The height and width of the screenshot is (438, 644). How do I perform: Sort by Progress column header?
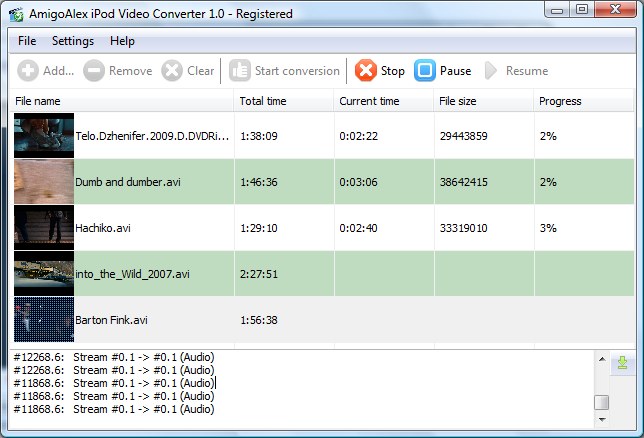point(584,101)
